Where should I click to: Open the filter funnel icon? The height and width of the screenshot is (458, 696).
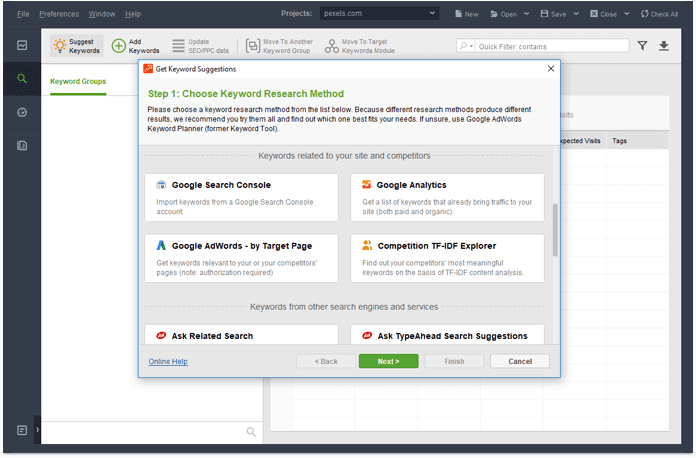click(x=642, y=45)
